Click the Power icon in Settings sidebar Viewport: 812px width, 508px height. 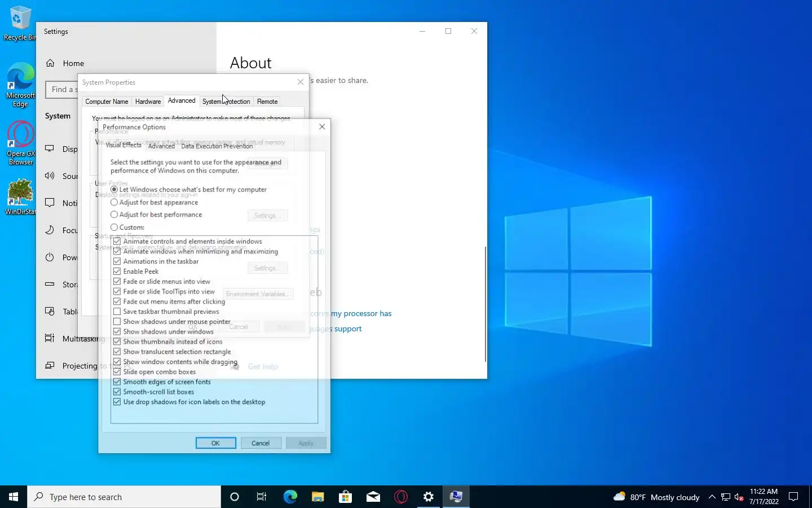[50, 257]
